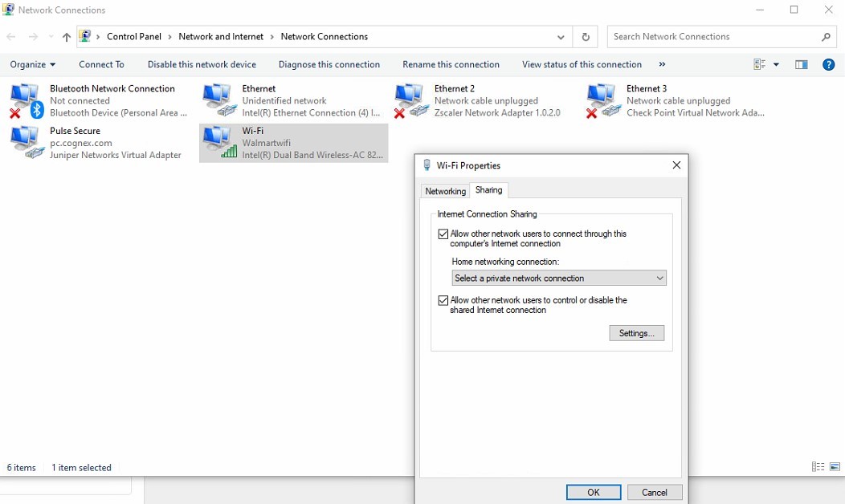The image size is (845, 504).
Task: Open the Organize menu
Action: coord(32,64)
